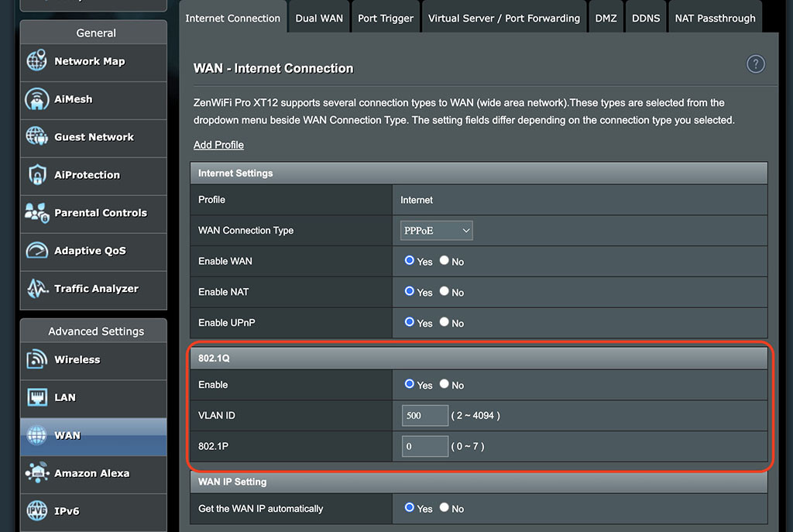Open Traffic Analyzer icon
The height and width of the screenshot is (532, 793).
coord(37,289)
